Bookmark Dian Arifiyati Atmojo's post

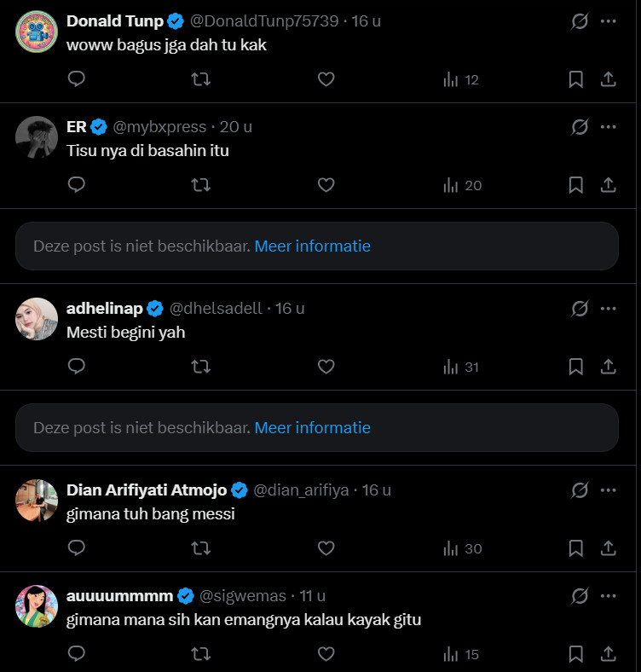tap(575, 548)
